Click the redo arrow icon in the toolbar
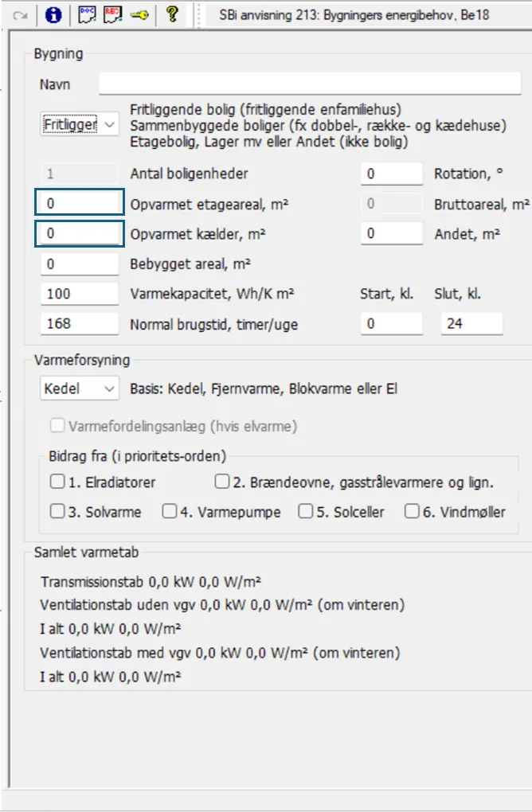This screenshot has height=812, width=532. (x=20, y=15)
